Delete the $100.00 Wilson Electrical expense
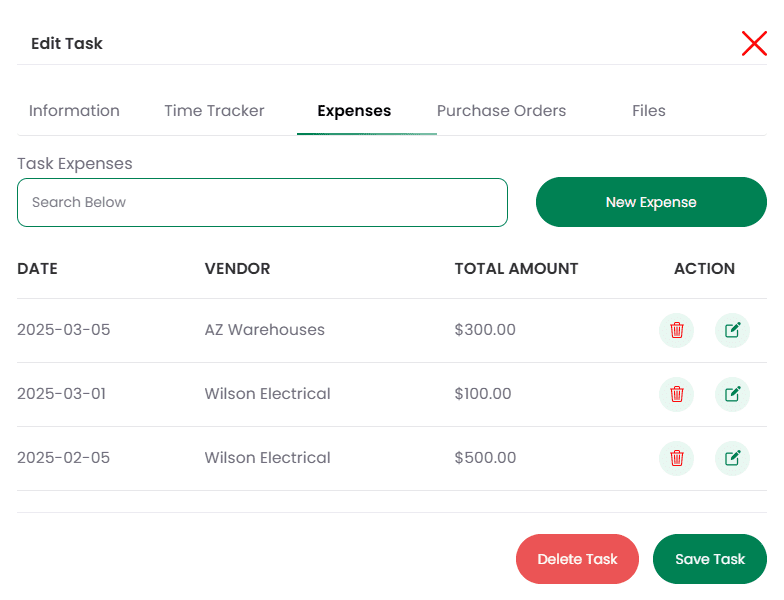 (676, 394)
